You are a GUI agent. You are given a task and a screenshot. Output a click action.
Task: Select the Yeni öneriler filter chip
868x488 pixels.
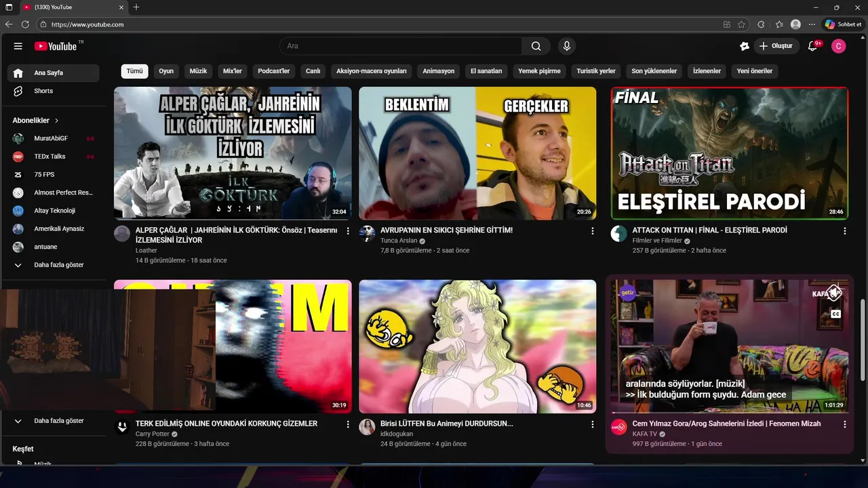[755, 71]
